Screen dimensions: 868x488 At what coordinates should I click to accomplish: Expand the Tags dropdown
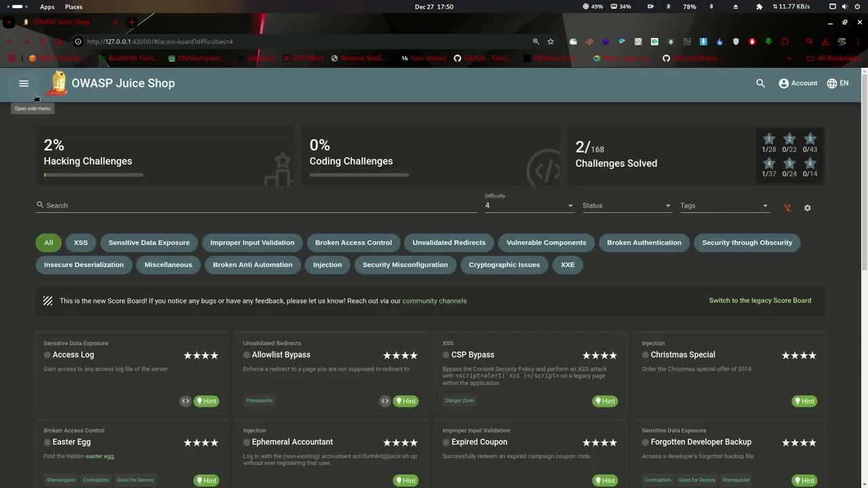724,205
